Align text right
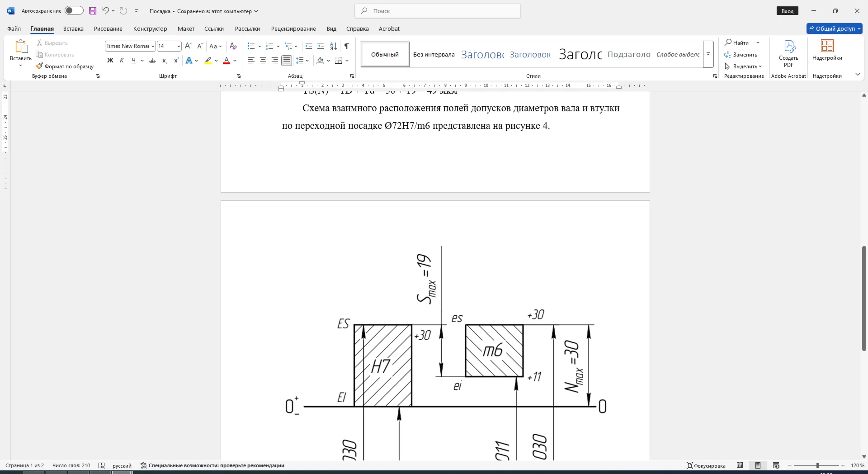This screenshot has height=474, width=868. 275,60
